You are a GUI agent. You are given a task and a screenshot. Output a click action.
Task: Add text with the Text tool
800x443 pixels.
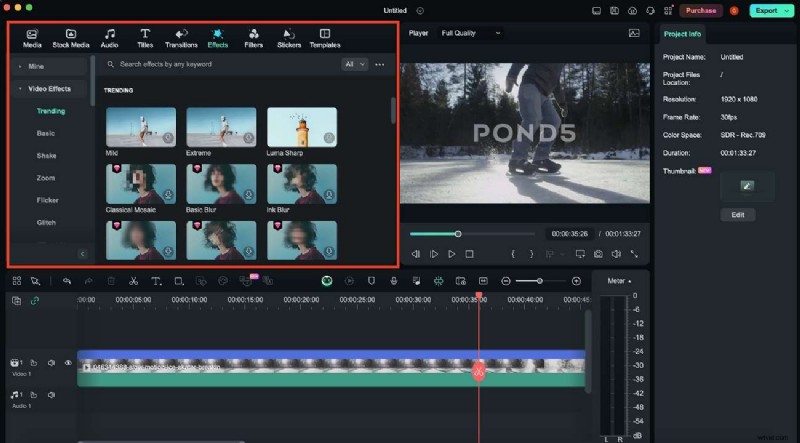point(156,281)
